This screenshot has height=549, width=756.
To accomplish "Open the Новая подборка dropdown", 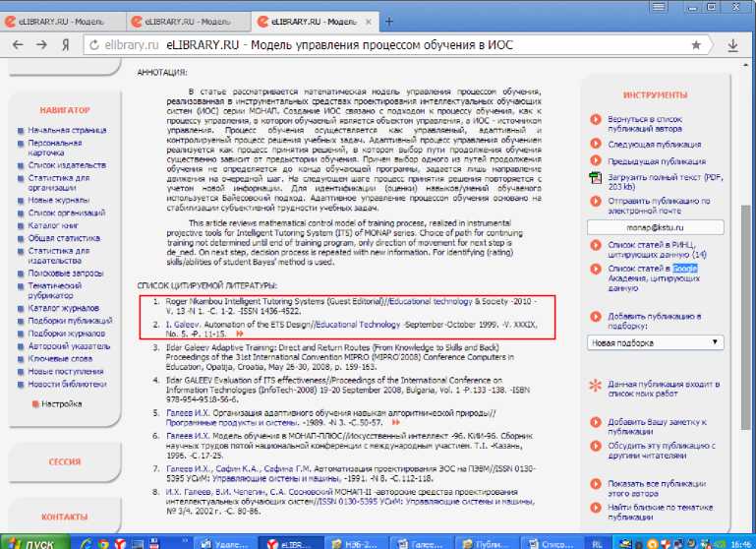I will point(655,342).
